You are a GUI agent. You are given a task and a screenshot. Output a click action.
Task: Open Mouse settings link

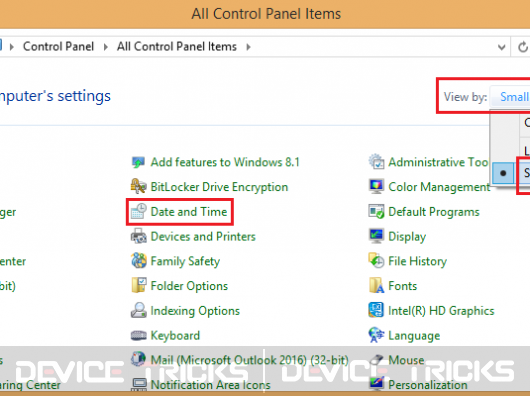click(x=406, y=360)
